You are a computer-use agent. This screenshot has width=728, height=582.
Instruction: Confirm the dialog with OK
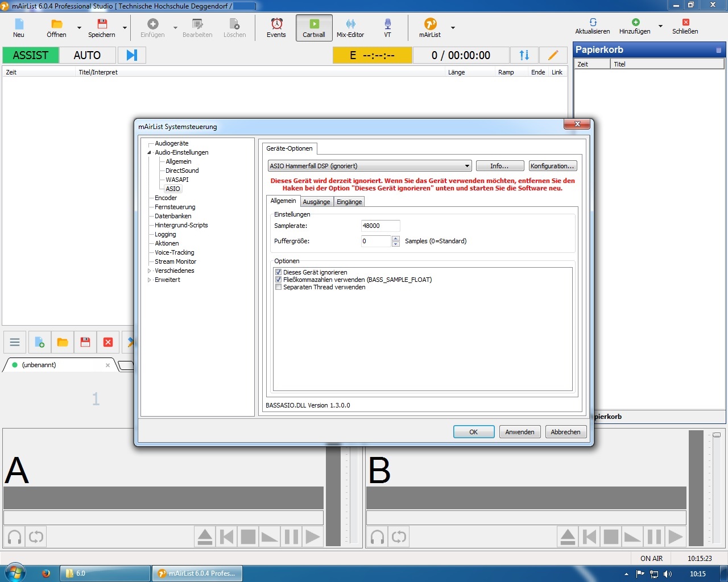(473, 432)
